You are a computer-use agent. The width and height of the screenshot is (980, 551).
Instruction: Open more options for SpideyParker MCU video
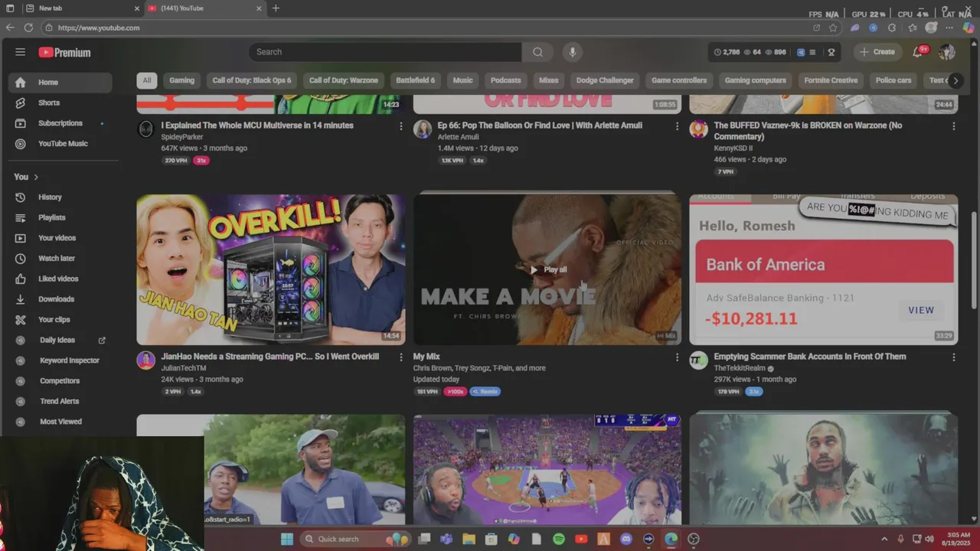click(400, 126)
